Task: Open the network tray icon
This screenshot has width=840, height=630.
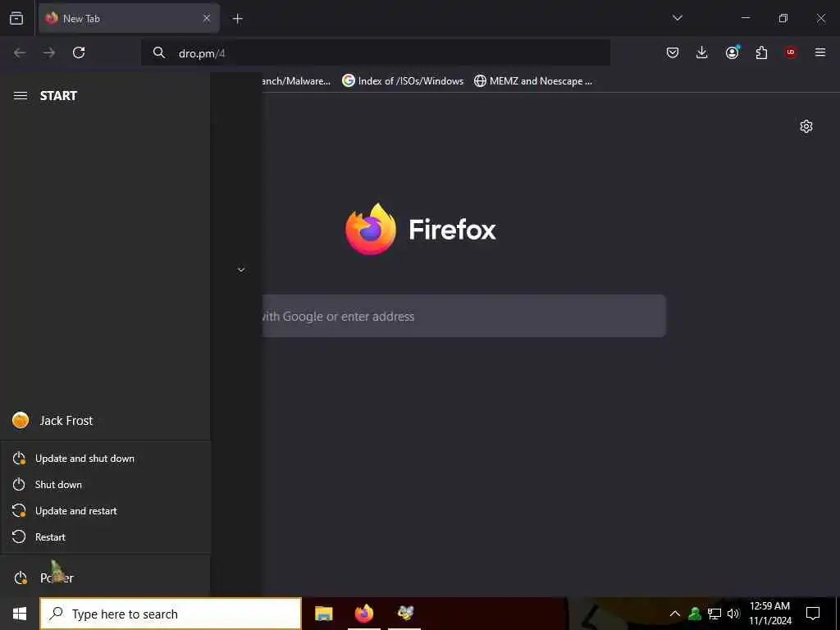Action: 714,614
